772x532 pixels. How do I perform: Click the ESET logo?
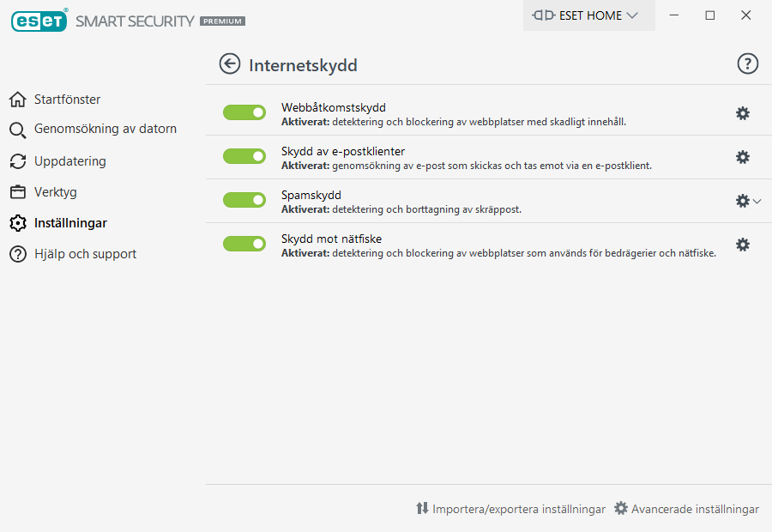click(39, 21)
